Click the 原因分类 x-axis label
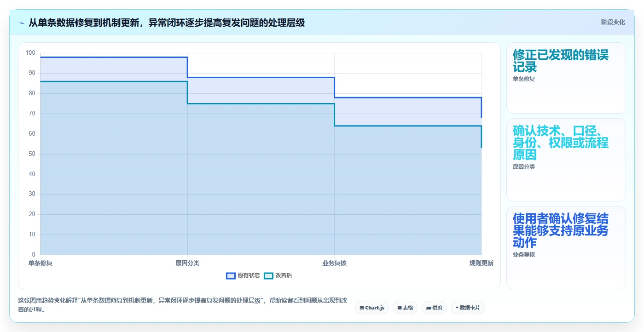 pyautogui.click(x=187, y=263)
